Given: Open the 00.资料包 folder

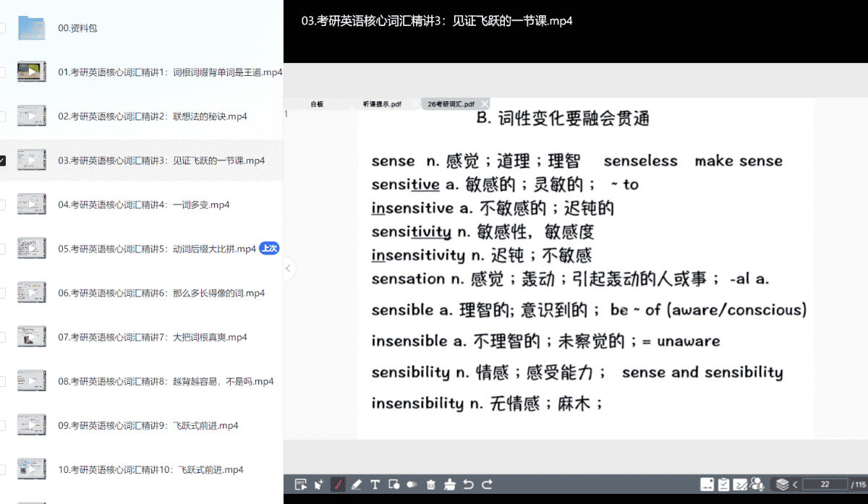Looking at the screenshot, I should [77, 28].
